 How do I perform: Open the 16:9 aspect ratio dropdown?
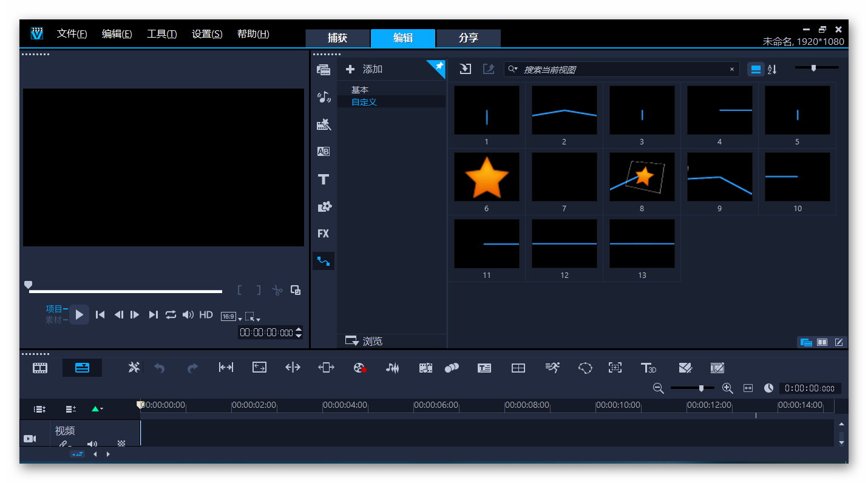(x=231, y=316)
